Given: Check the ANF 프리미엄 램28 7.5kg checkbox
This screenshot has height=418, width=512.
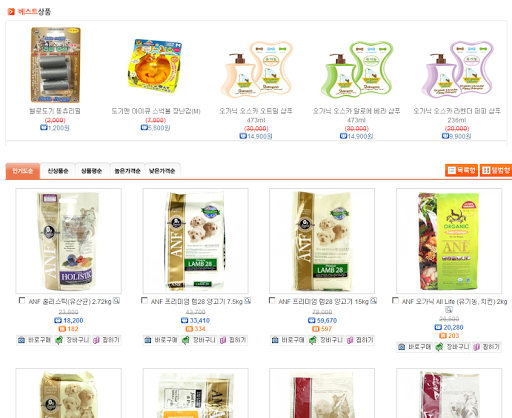Looking at the screenshot, I should tap(144, 301).
